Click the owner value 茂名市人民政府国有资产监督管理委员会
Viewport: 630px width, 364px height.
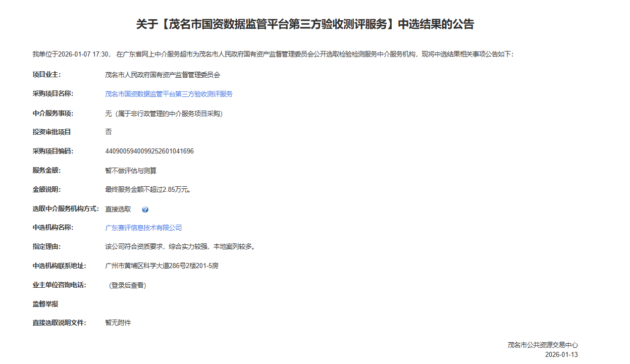click(163, 75)
